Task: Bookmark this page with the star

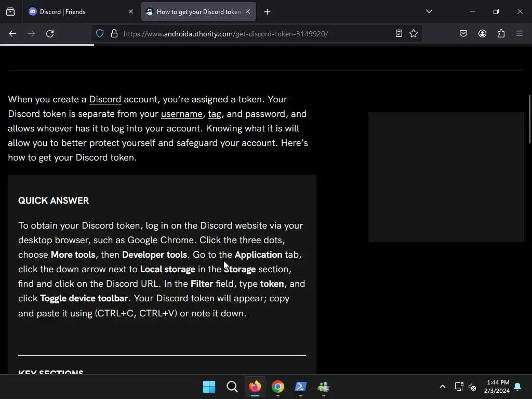Action: click(x=413, y=34)
